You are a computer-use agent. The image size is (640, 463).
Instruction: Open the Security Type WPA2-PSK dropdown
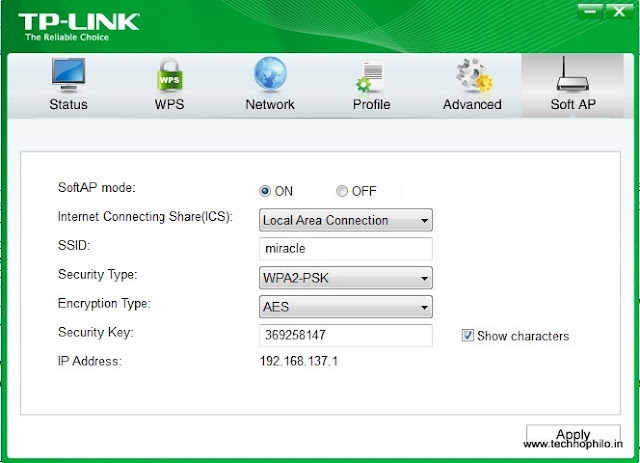point(346,278)
